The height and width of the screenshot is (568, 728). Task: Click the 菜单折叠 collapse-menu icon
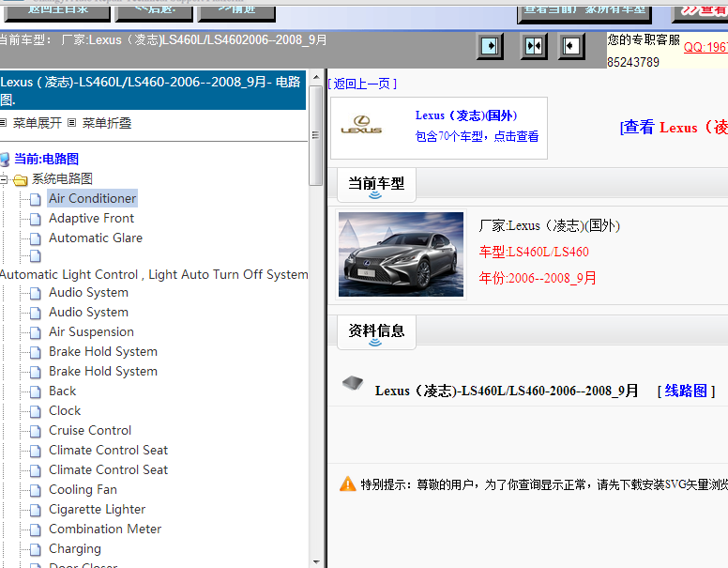coord(71,123)
